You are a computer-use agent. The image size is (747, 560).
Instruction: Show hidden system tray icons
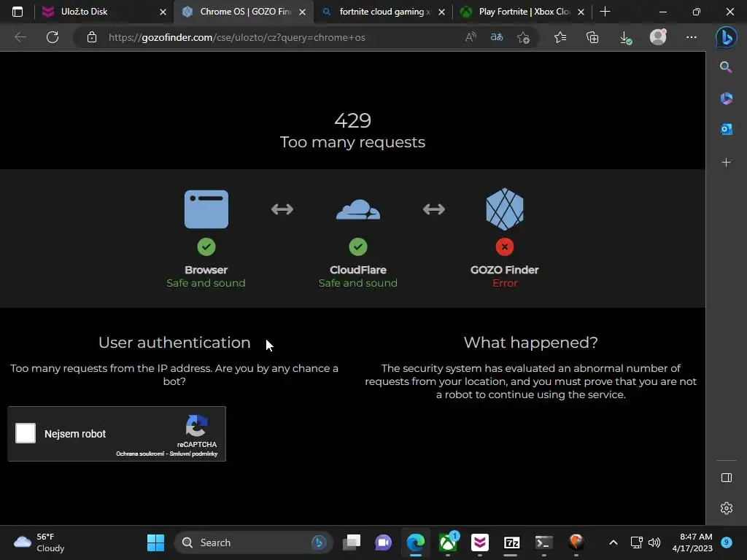point(613,542)
